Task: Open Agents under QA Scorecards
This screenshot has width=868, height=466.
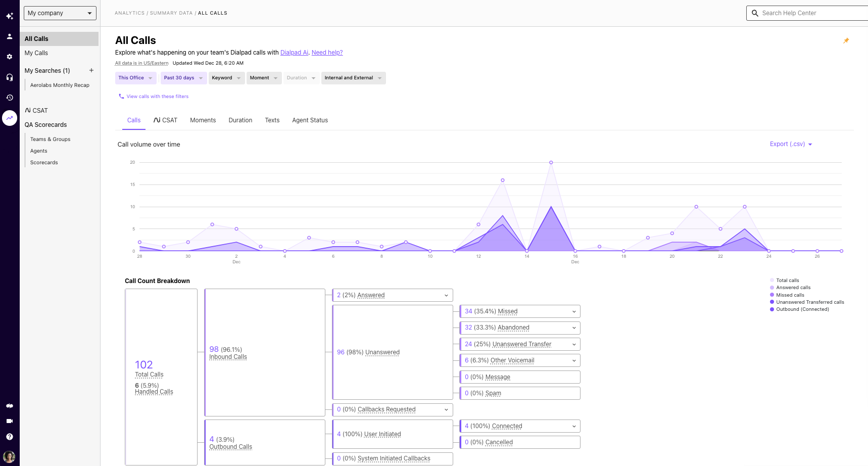Action: (x=39, y=151)
